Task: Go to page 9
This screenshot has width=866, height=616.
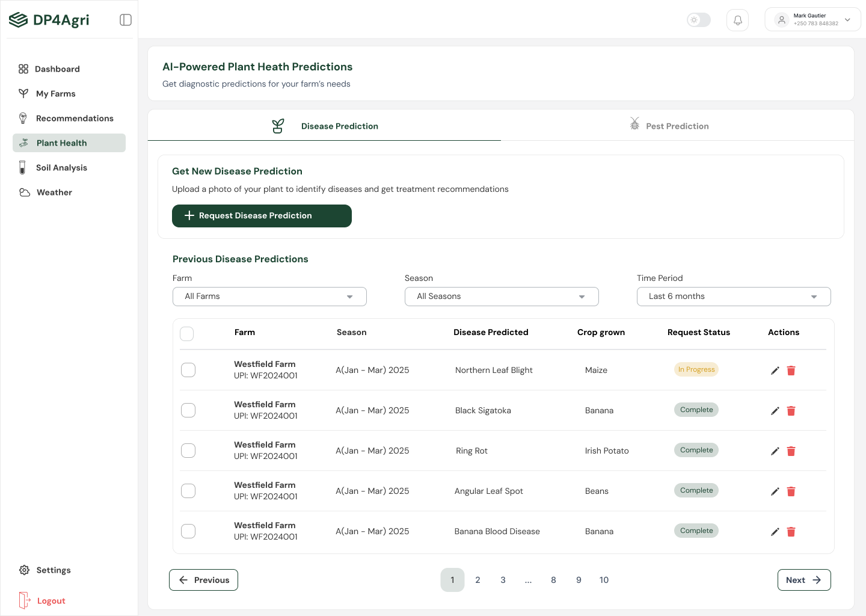Action: click(579, 580)
